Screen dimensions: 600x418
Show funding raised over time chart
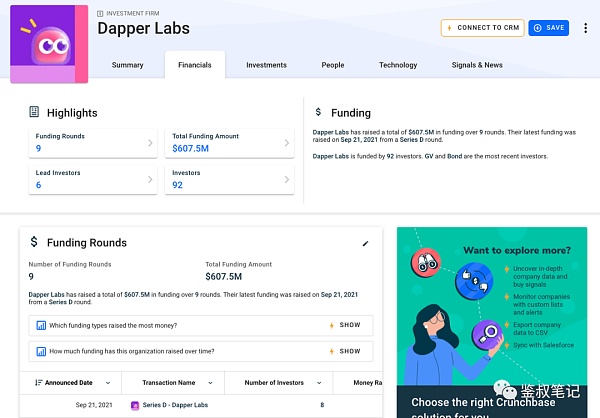point(350,351)
